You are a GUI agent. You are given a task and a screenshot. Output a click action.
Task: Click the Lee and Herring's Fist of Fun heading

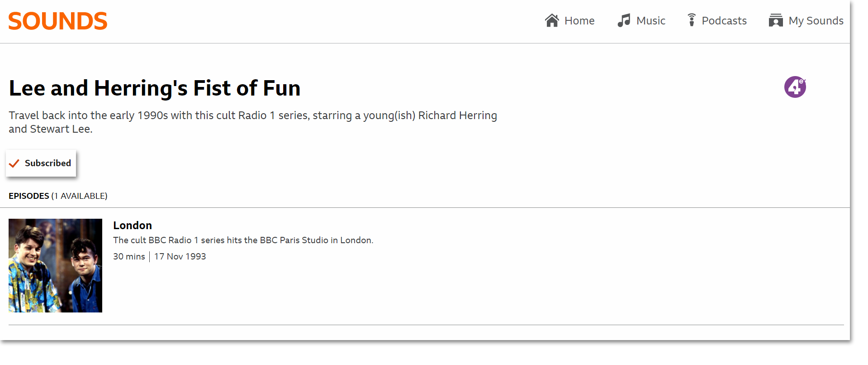[x=154, y=88]
